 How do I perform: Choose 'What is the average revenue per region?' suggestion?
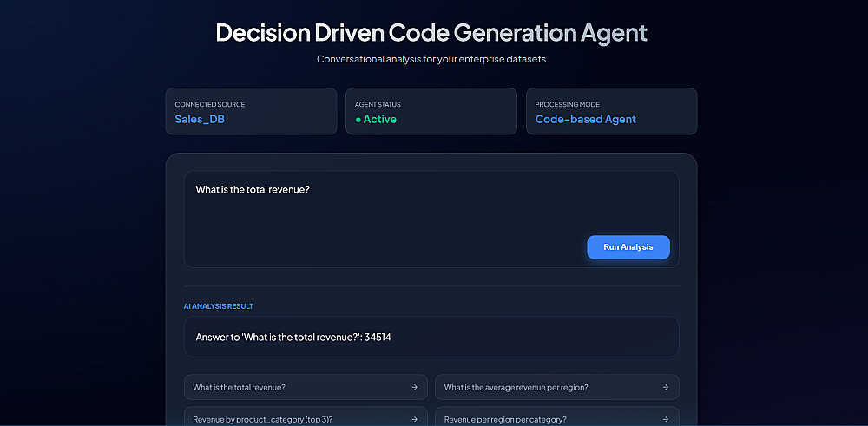(516, 387)
